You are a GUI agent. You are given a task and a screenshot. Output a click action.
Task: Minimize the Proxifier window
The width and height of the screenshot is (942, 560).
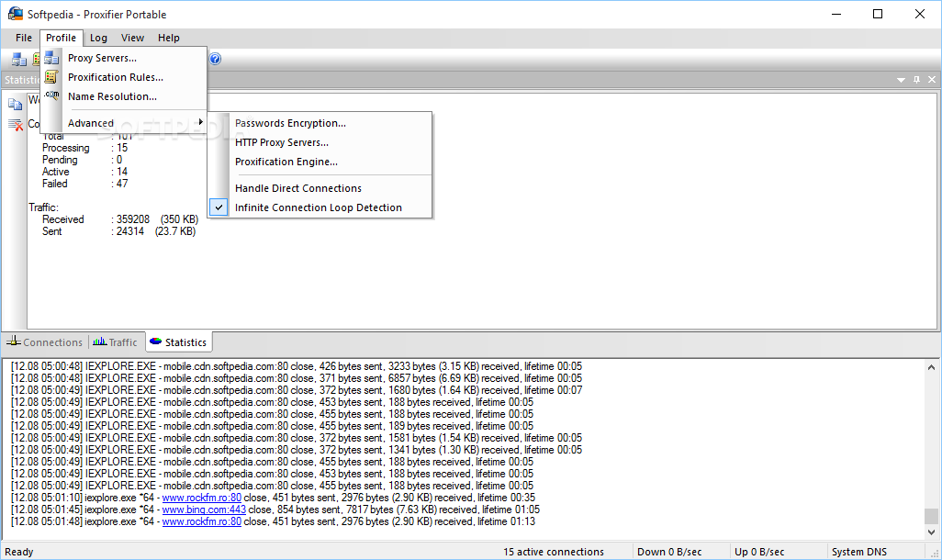[x=835, y=14]
